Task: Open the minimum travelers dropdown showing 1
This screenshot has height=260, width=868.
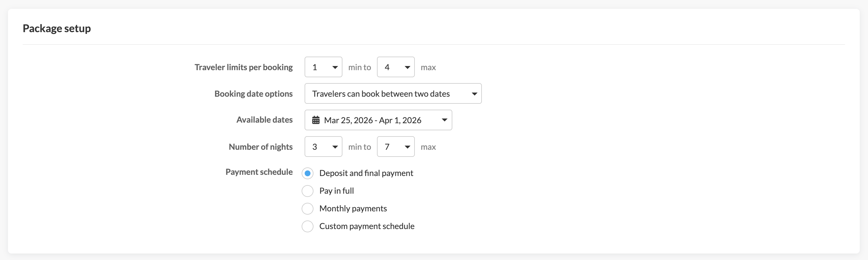Action: (x=323, y=67)
